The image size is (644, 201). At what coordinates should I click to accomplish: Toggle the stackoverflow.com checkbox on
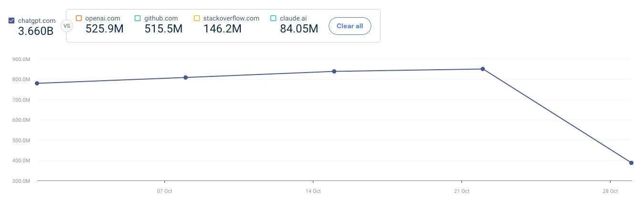tap(197, 19)
